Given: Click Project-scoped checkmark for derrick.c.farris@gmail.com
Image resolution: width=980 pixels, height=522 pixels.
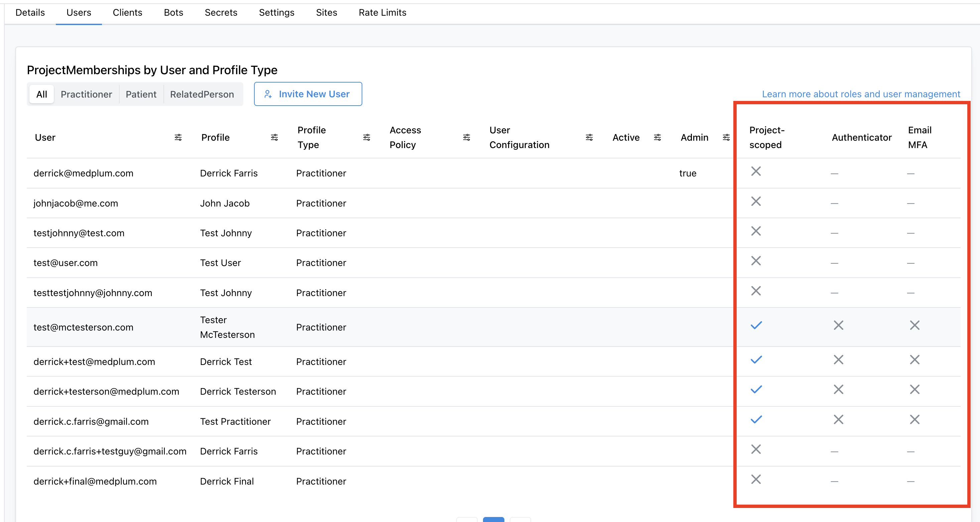Looking at the screenshot, I should [x=756, y=419].
